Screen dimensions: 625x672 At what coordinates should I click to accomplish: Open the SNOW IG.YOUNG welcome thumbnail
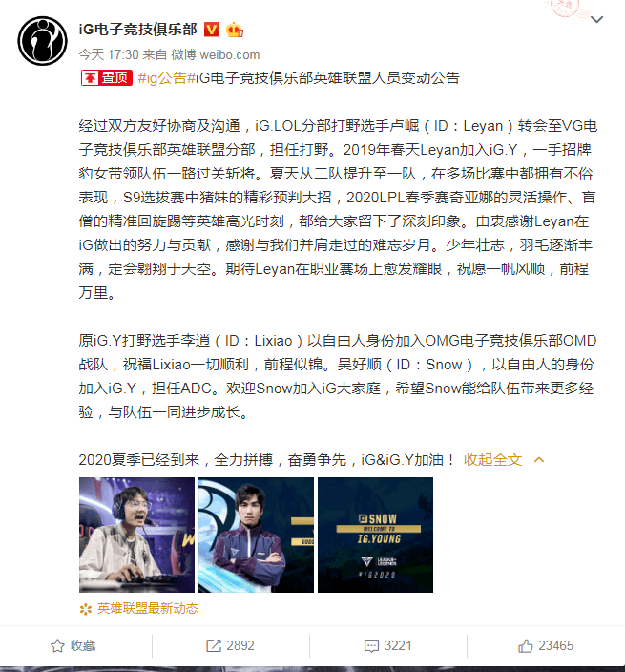coord(375,535)
